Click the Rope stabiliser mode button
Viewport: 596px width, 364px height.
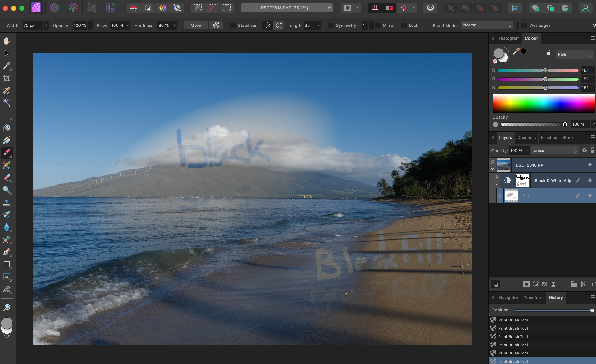coord(268,25)
